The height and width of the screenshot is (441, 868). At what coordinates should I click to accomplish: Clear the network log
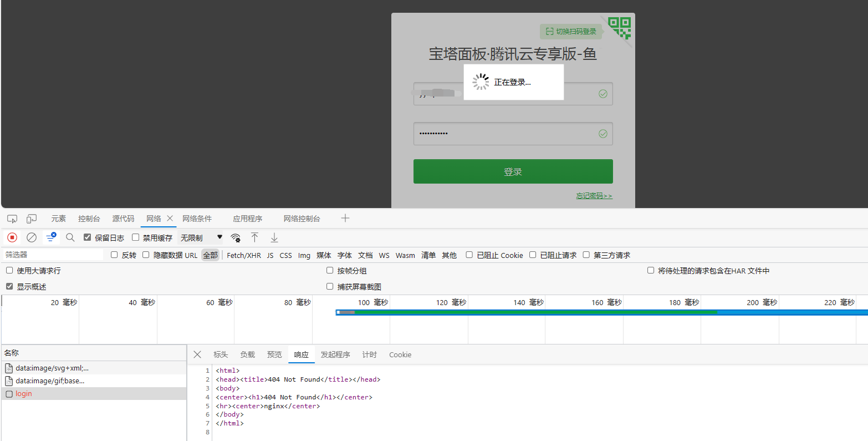coord(32,237)
